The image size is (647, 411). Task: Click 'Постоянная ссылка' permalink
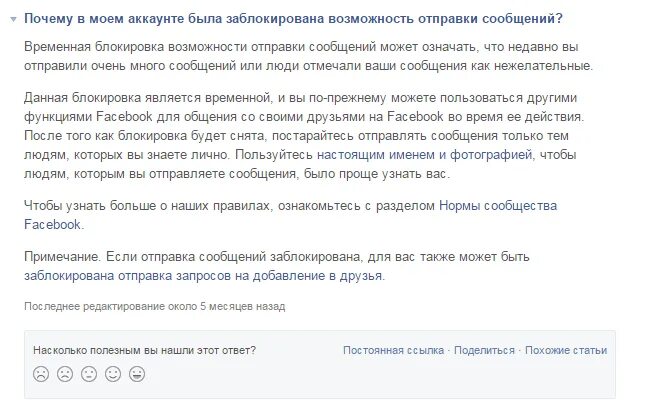tap(393, 350)
